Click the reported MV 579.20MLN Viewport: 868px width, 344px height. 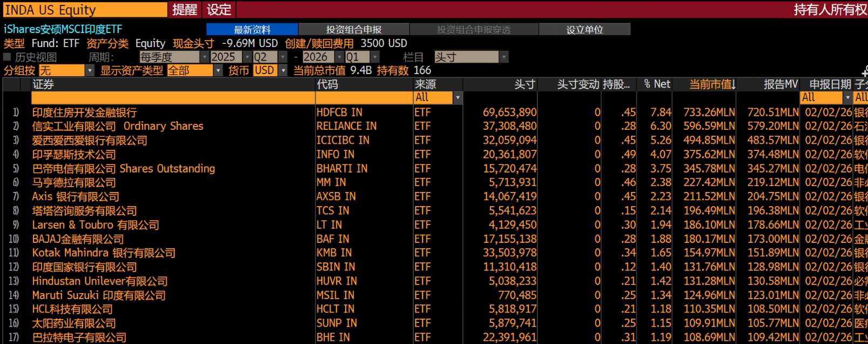pyautogui.click(x=773, y=126)
